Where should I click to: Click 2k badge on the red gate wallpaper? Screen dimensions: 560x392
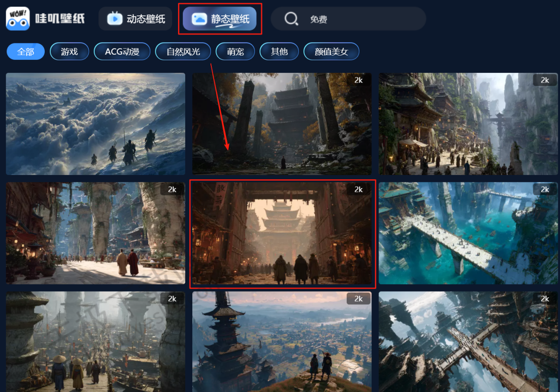[358, 189]
